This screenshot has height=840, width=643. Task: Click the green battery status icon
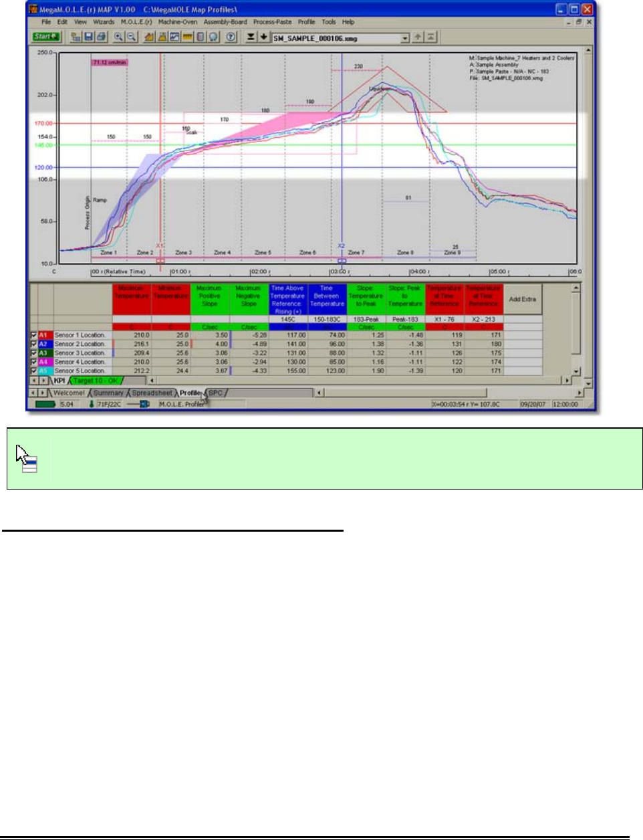click(x=45, y=405)
